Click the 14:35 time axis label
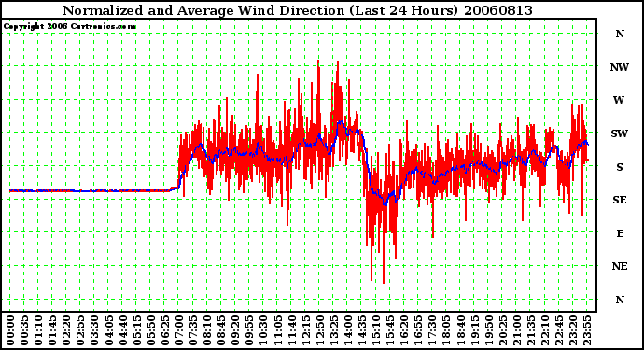The image size is (644, 350). click(362, 330)
